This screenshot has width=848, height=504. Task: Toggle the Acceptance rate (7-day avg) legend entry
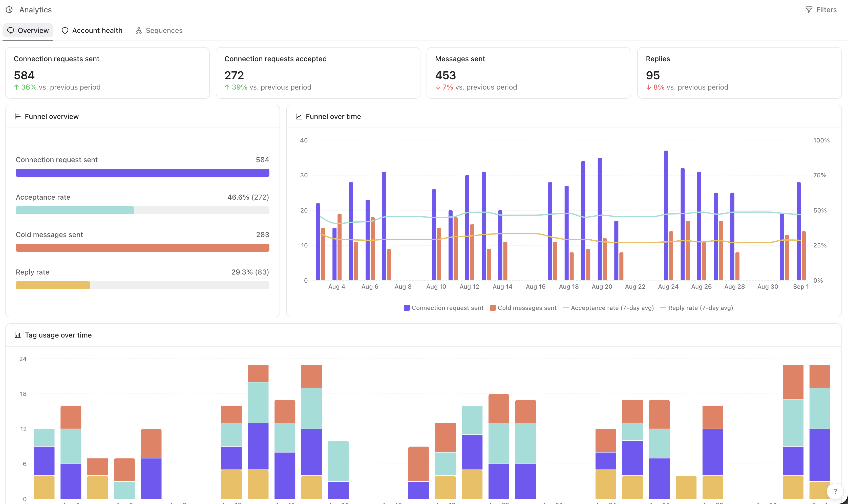[x=608, y=308]
